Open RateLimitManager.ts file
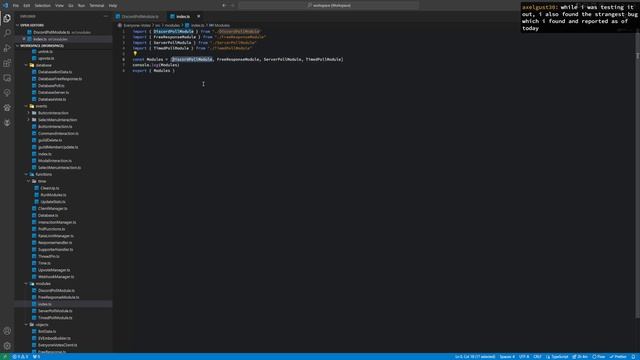640x360 pixels. click(56, 236)
